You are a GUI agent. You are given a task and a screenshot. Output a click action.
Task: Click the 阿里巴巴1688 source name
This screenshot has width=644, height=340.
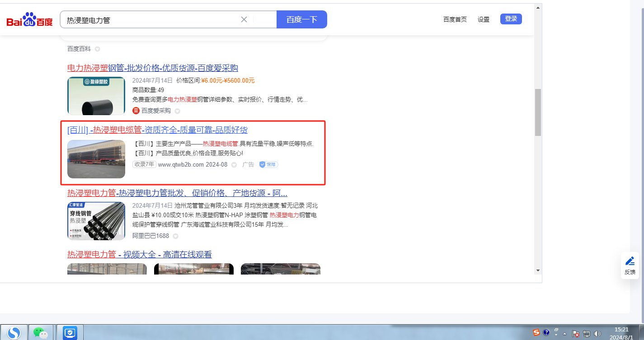(x=150, y=236)
